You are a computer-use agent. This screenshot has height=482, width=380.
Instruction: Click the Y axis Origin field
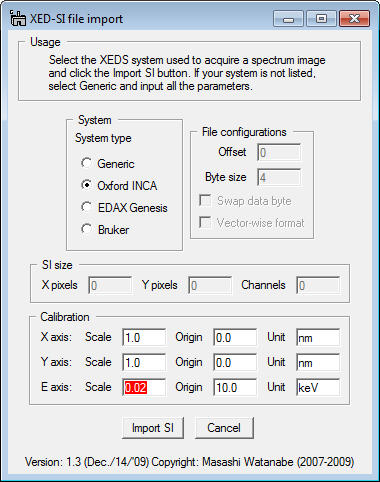235,362
